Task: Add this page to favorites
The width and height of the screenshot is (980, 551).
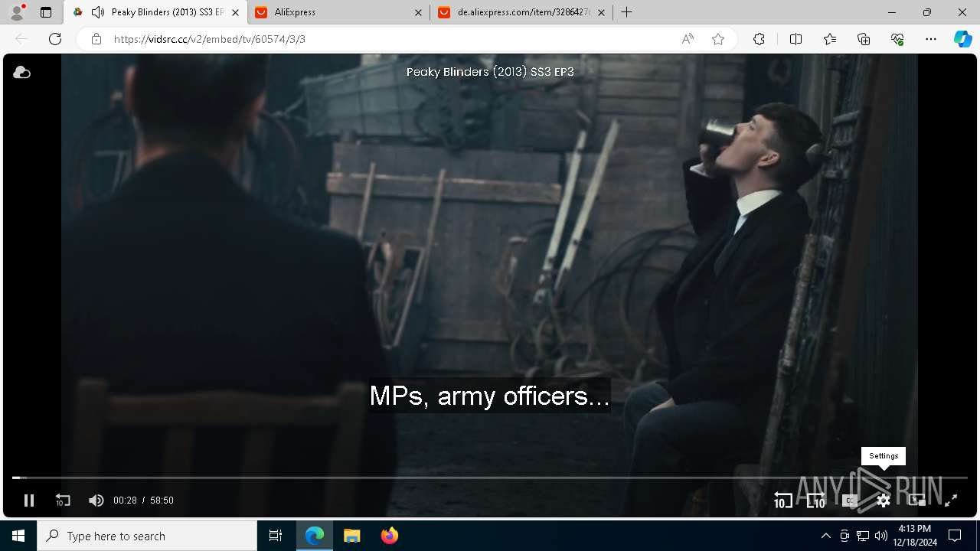Action: tap(718, 39)
